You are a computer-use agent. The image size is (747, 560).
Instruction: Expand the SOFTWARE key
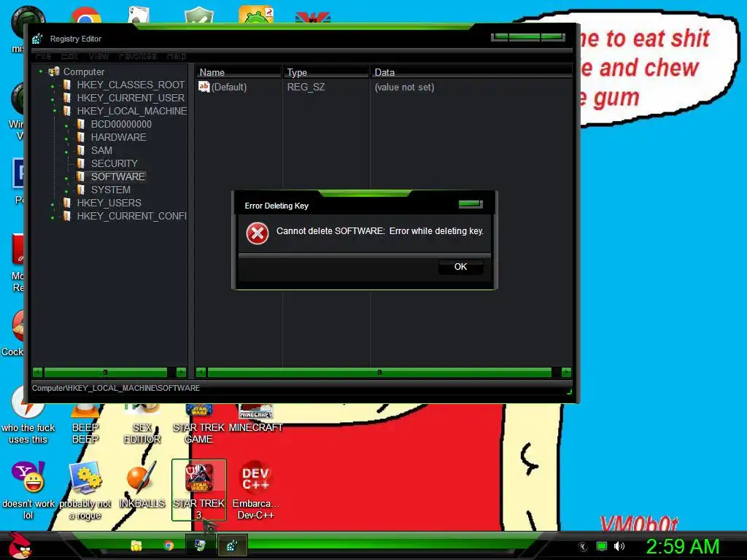point(66,178)
